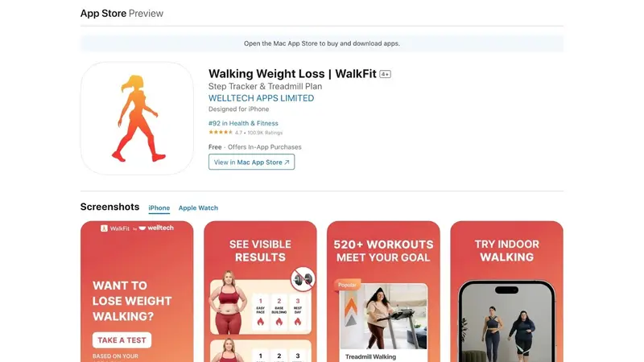Switch to the Apple Watch screenshots tab

tap(198, 208)
